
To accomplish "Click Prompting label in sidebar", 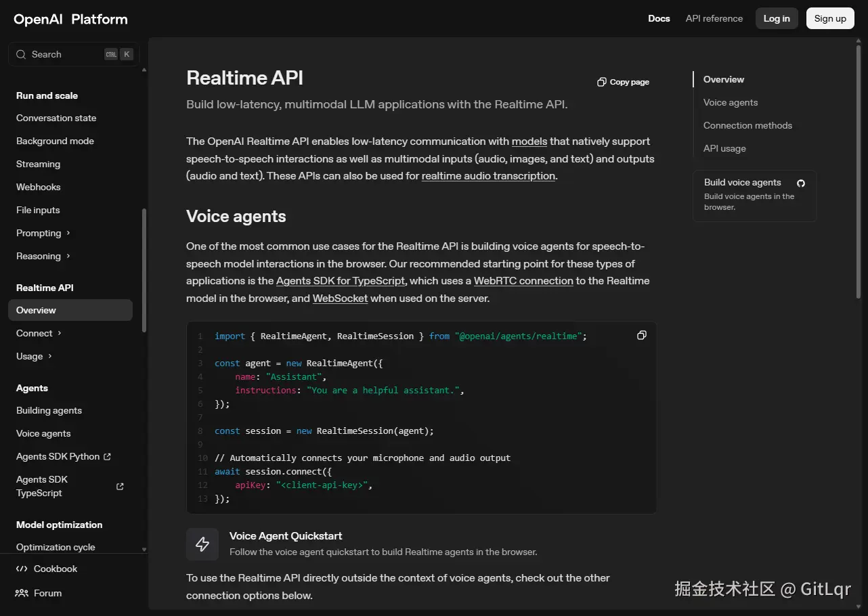I will [x=39, y=233].
